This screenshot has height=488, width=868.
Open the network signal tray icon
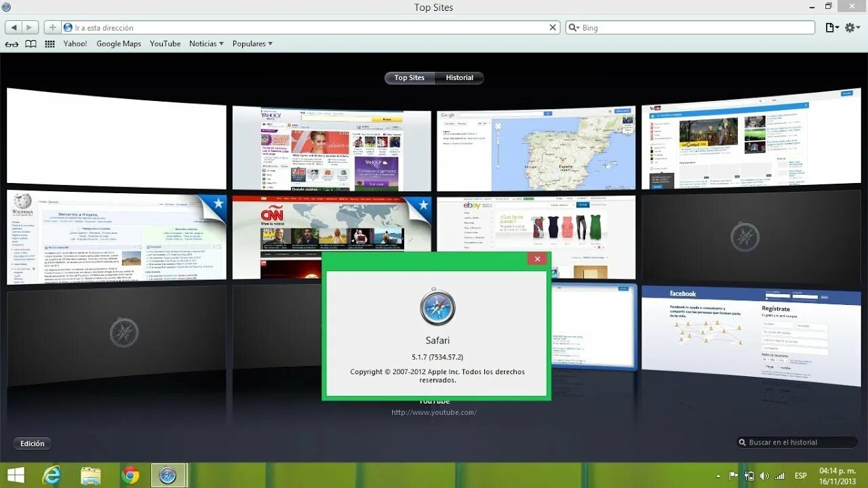click(x=780, y=476)
